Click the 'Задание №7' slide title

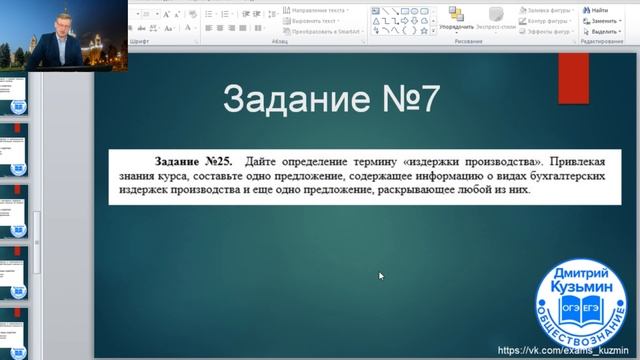tap(331, 99)
